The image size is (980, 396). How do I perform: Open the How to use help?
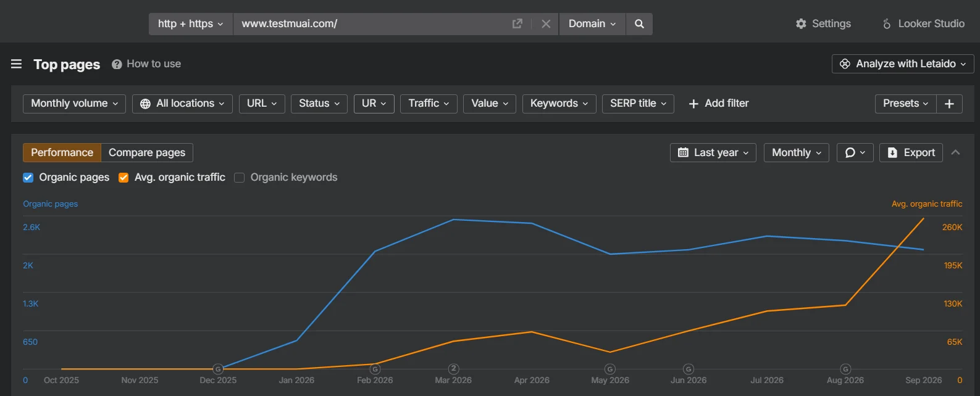146,64
